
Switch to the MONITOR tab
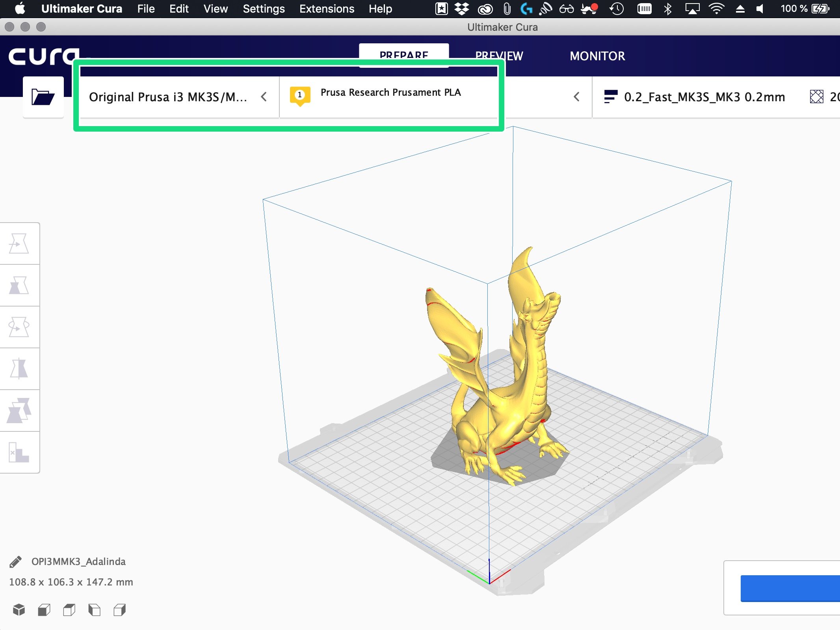coord(596,56)
